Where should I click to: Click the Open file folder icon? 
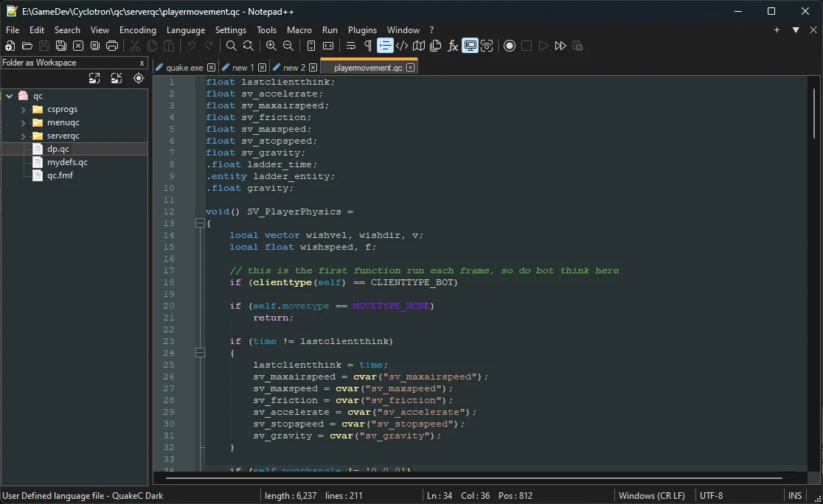click(x=27, y=46)
